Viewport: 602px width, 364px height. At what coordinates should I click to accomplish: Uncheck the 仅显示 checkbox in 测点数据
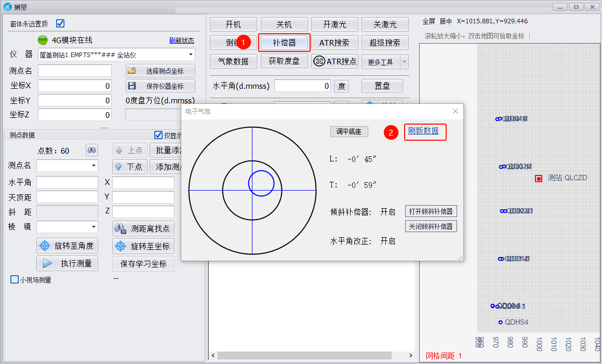158,135
